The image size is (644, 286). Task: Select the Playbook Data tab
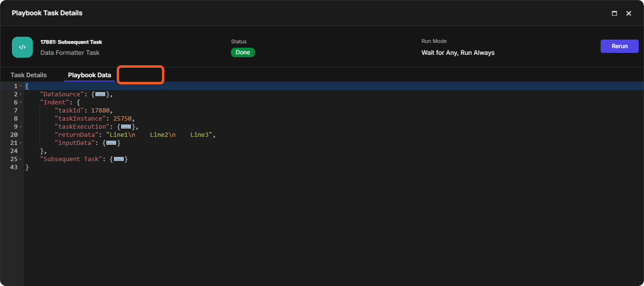point(90,75)
